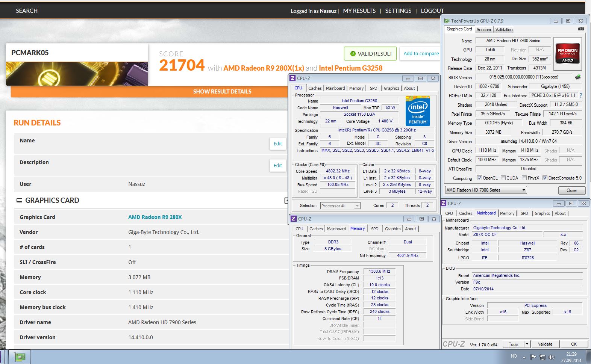The height and width of the screenshot is (364, 591).
Task: Click the dropdown arrow next to Tools
Action: click(527, 344)
